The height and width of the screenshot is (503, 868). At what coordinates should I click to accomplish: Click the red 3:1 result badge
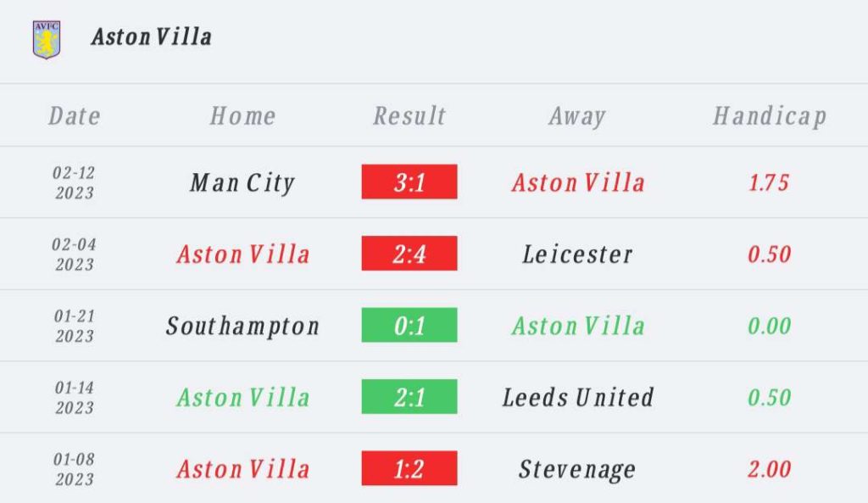pos(409,182)
